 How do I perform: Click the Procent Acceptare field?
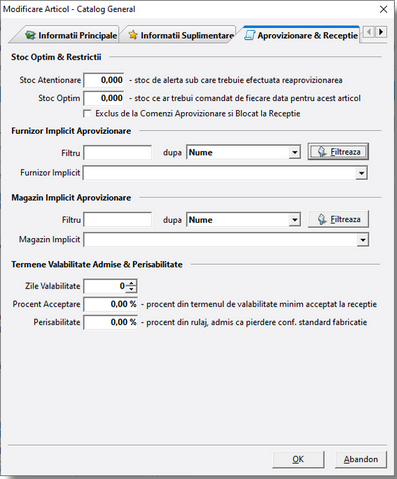[x=110, y=304]
